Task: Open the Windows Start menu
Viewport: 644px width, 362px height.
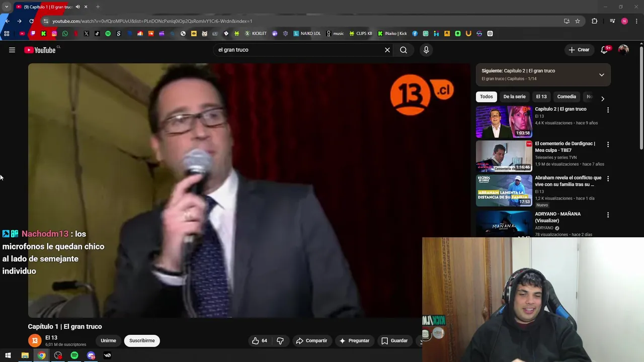Action: tap(8, 355)
